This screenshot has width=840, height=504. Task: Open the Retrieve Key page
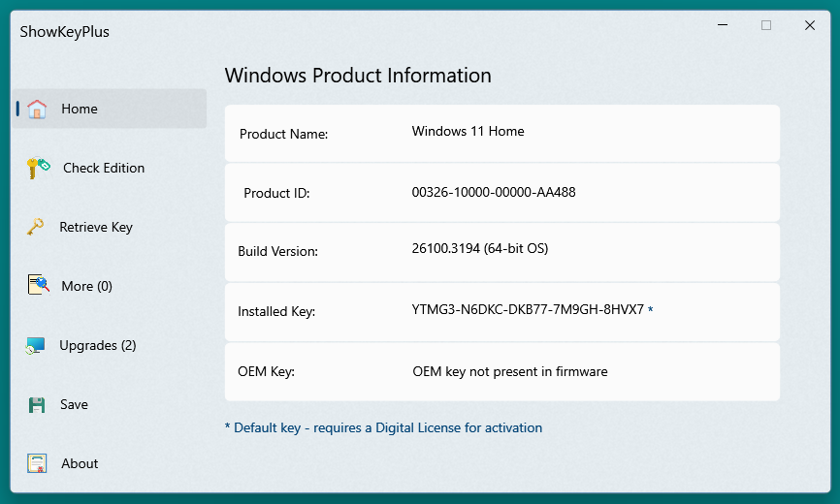pos(96,228)
